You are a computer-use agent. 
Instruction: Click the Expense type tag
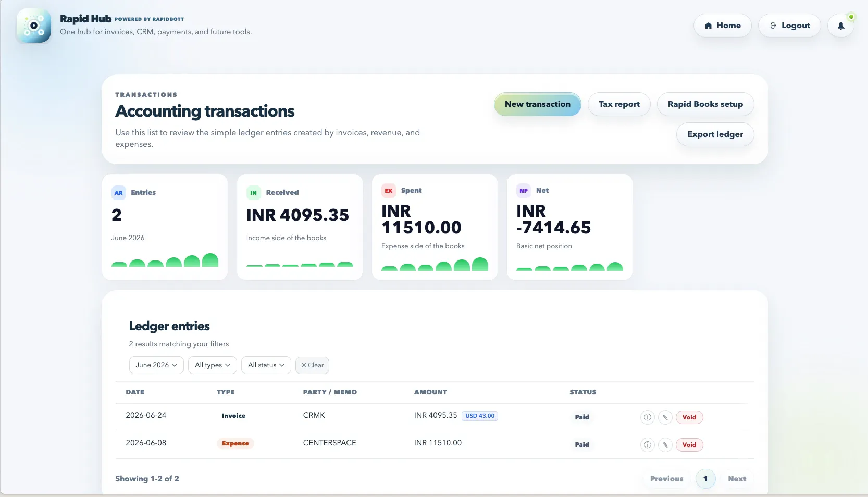coord(235,443)
